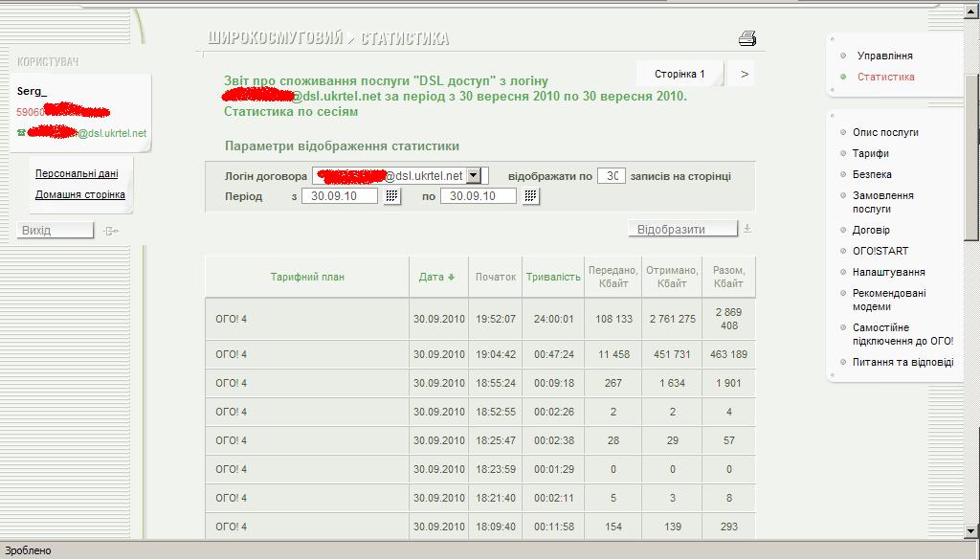This screenshot has width=980, height=560.
Task: Click the records per page input field
Action: (611, 176)
